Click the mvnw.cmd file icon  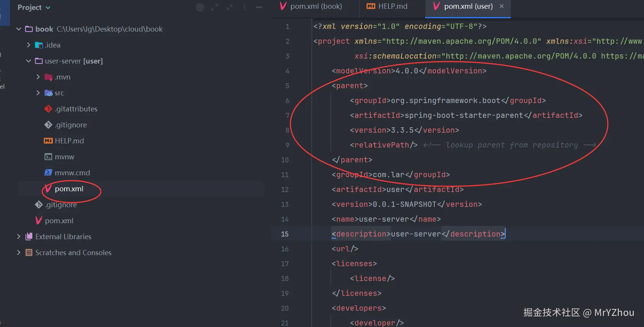coord(48,173)
